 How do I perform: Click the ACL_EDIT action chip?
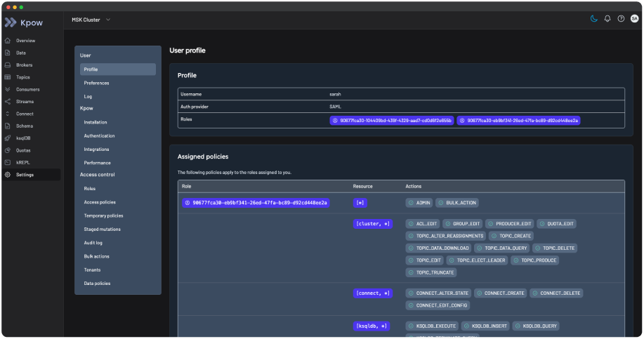(423, 224)
